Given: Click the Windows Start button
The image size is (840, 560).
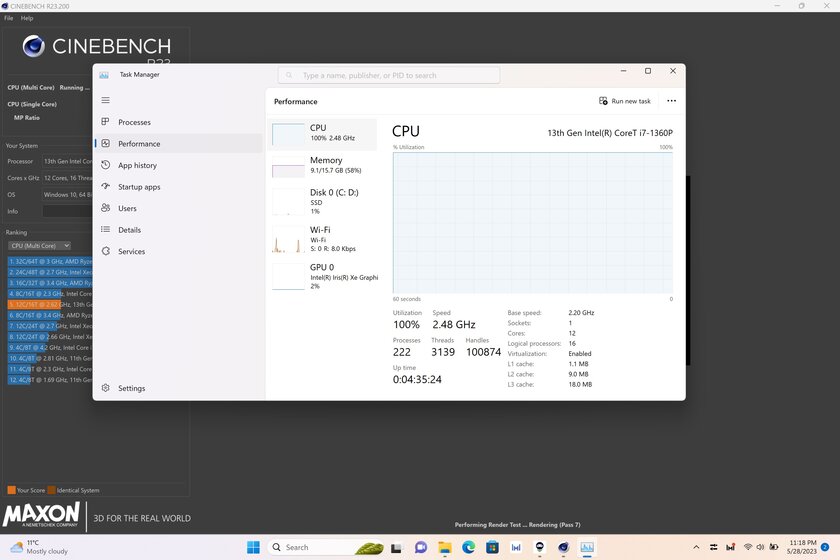Looking at the screenshot, I should (253, 547).
